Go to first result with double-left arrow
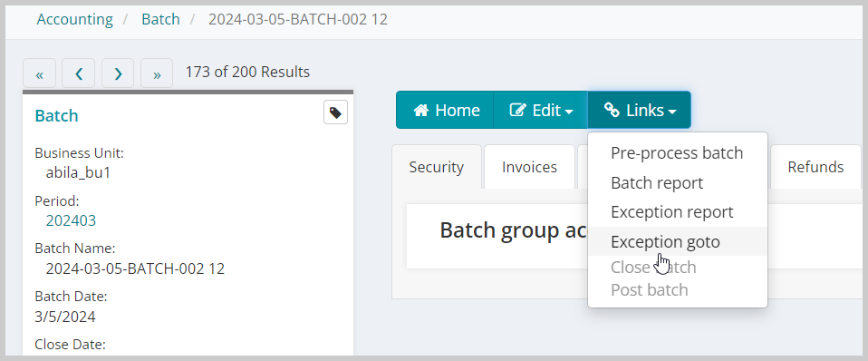The height and width of the screenshot is (361, 868). point(39,73)
